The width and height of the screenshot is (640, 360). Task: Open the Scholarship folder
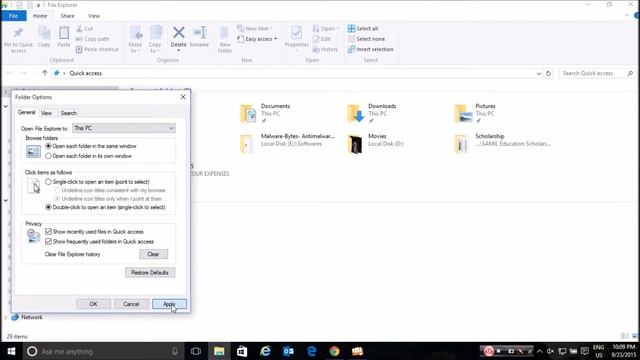click(503, 144)
